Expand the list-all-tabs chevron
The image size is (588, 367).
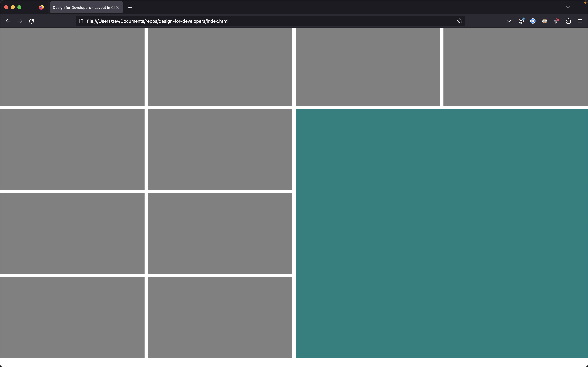(568, 7)
